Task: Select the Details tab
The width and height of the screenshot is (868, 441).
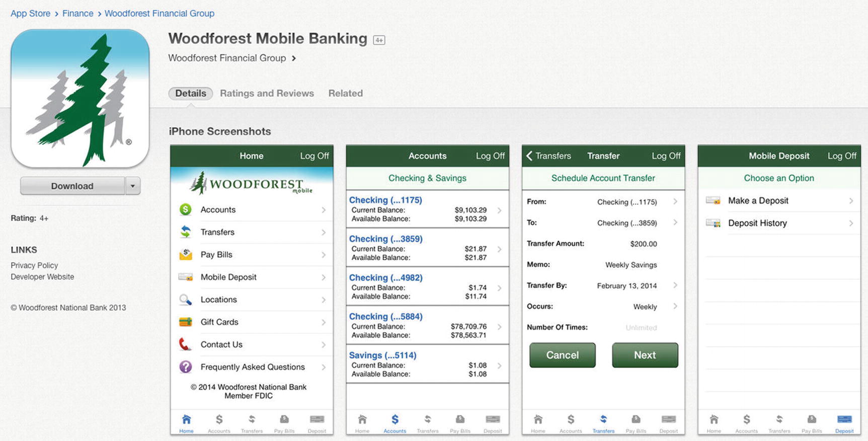Action: (191, 94)
